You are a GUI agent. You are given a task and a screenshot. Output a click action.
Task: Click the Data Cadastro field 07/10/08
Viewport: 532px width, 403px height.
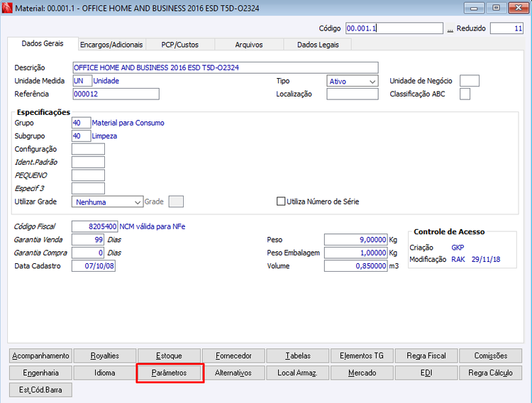coord(94,266)
